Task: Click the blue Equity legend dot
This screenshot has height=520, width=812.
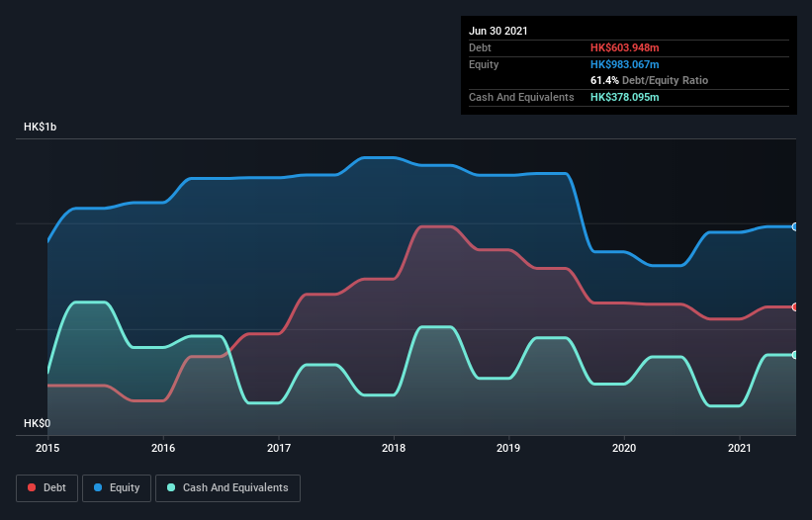Action: (x=98, y=487)
